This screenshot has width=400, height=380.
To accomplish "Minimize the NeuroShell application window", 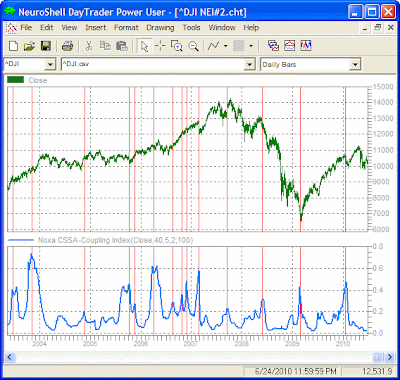I will tap(356, 12).
